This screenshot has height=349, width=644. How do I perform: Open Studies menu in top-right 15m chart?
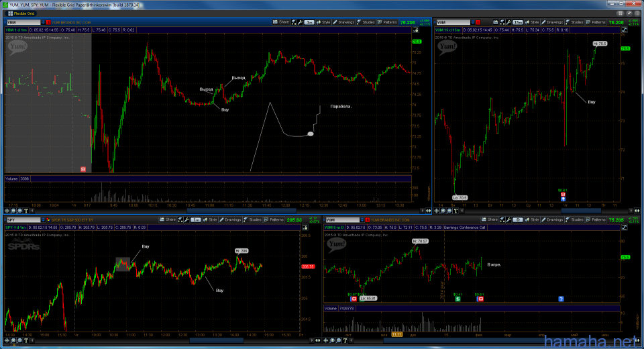click(x=574, y=22)
